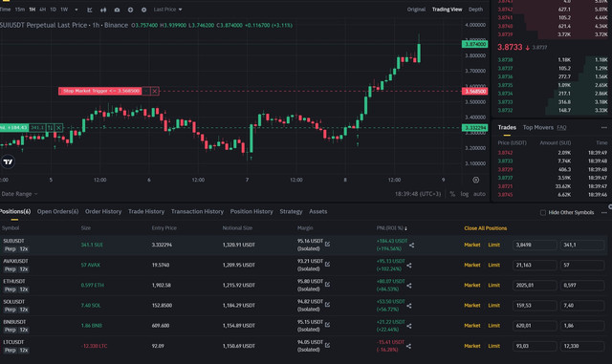Open chart settings gear icon
612x364 pixels.
[x=143, y=10]
